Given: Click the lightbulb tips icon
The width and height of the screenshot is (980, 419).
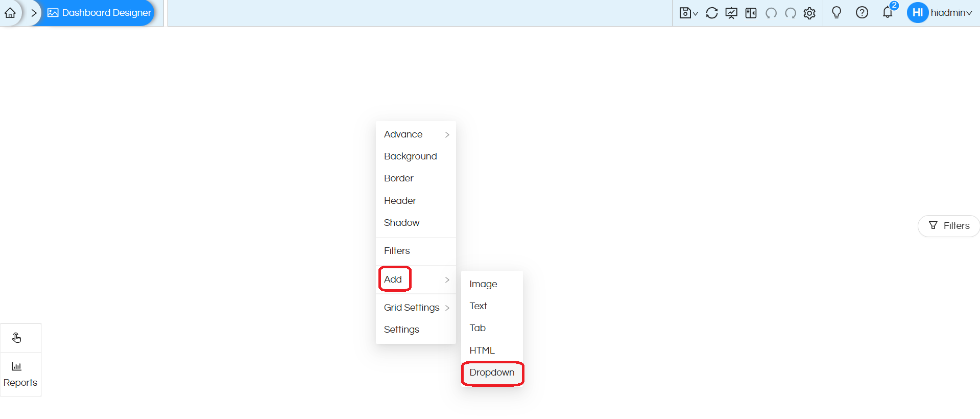Looking at the screenshot, I should (836, 12).
